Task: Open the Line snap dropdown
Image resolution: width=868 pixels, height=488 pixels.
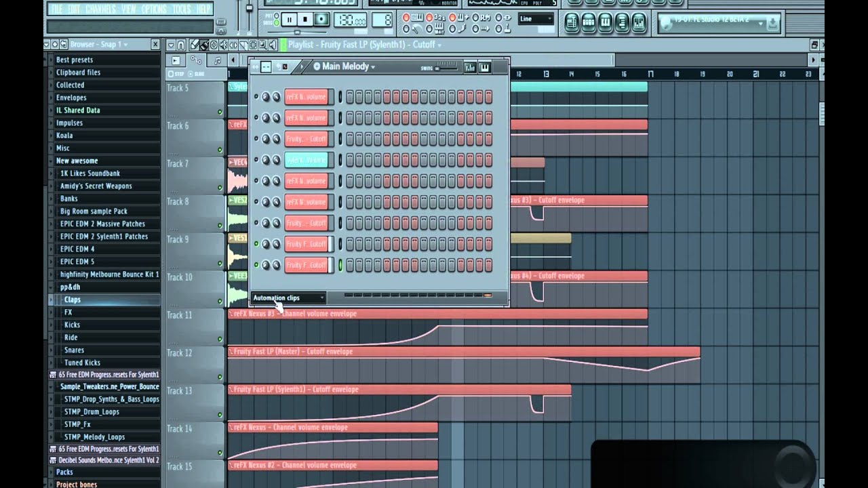Action: tap(535, 19)
